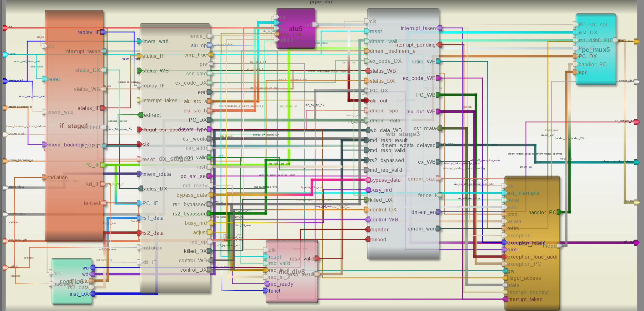Screen dimensions: 644x311
Task: Click the green PC_IF output port on if_stage1
Action: [x=103, y=165]
